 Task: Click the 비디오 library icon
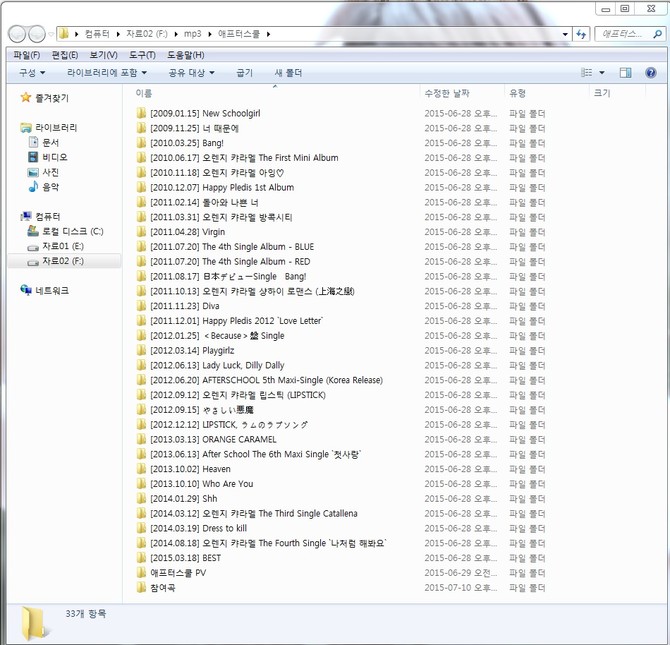point(33,157)
